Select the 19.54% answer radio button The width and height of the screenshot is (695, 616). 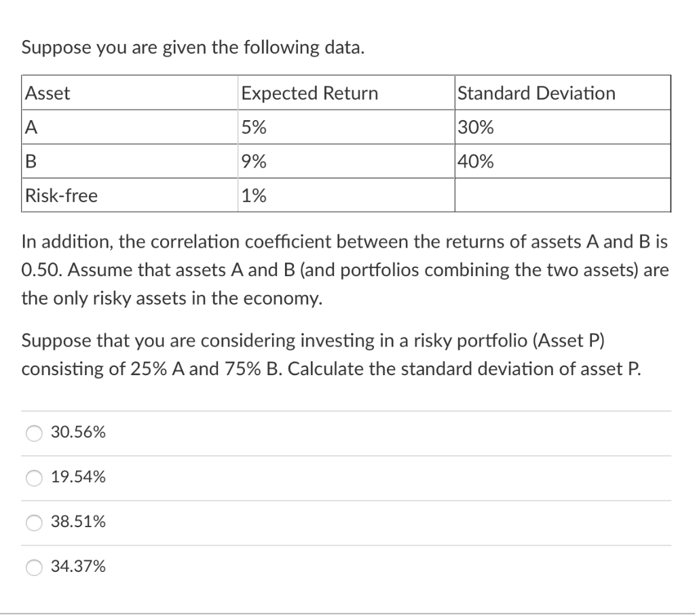[33, 478]
